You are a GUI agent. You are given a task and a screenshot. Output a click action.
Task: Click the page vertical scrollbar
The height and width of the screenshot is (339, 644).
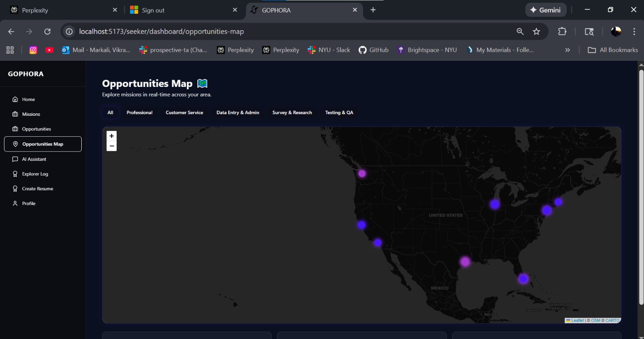click(641, 187)
